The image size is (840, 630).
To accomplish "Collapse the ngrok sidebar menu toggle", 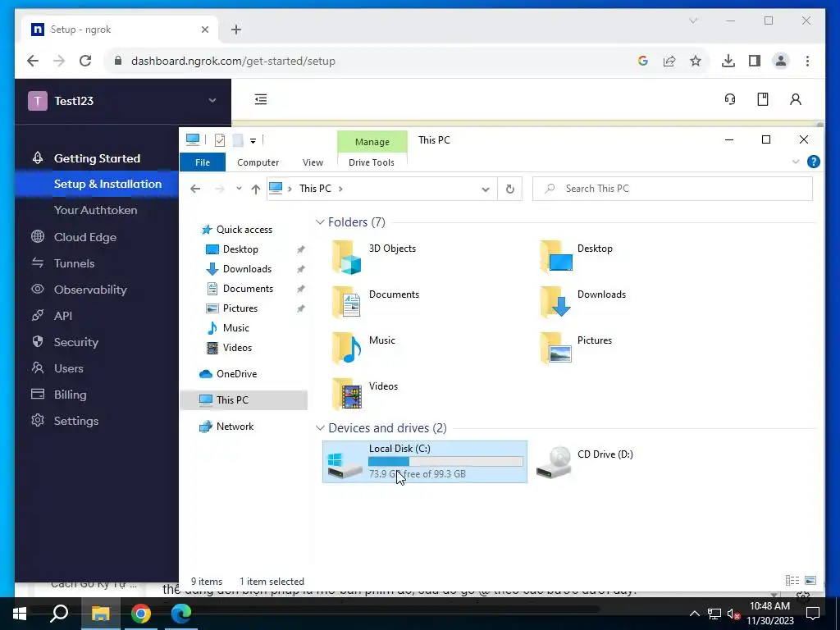I will (x=261, y=99).
